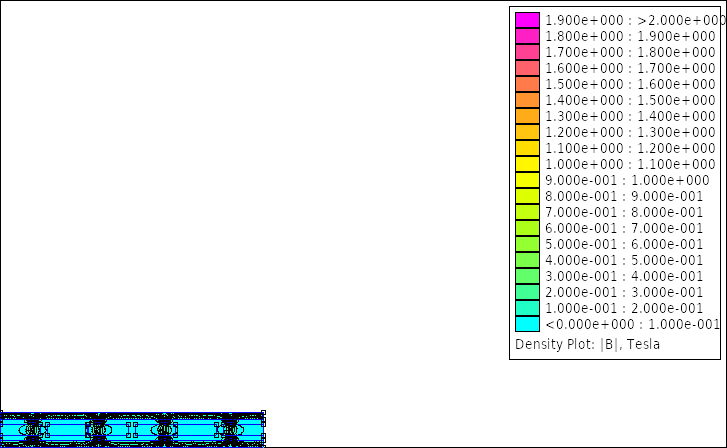This screenshot has width=727, height=448.
Task: Select the legend text '1.800e+000 : 1.900e+000'
Action: (631, 36)
